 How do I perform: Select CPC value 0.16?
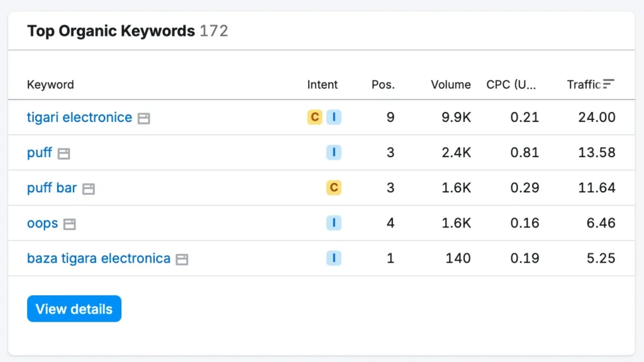point(525,223)
